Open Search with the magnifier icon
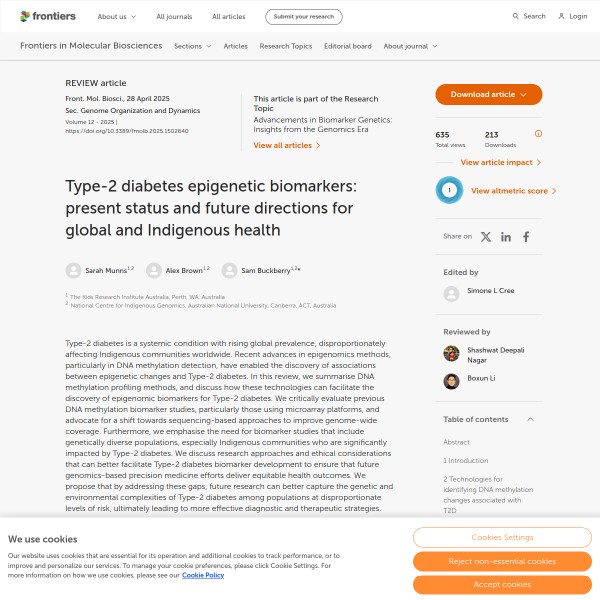 point(516,16)
